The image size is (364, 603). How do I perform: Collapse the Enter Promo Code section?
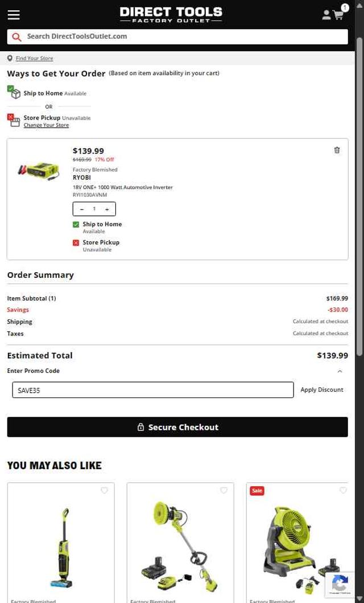[340, 371]
